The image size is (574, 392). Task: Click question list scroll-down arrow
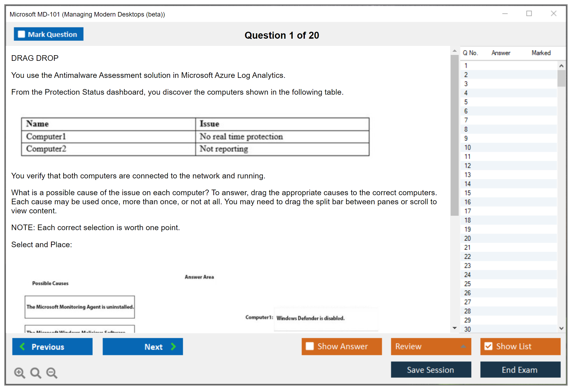tap(561, 328)
